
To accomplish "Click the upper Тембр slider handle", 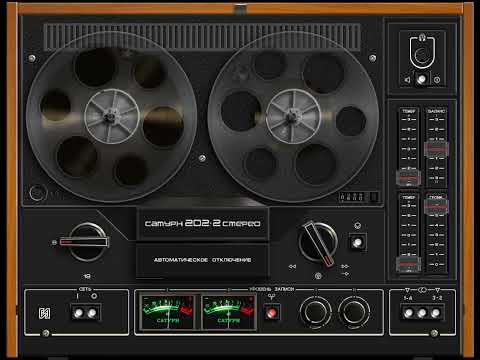I will [408, 178].
